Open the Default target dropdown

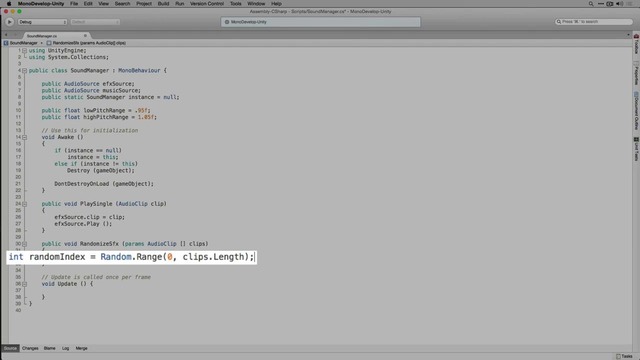point(95,22)
